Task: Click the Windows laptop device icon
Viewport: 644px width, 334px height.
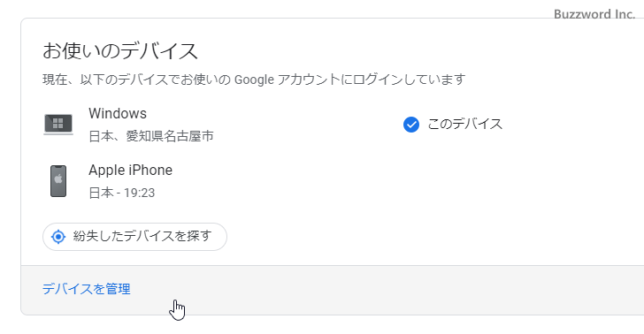Action: [x=58, y=125]
